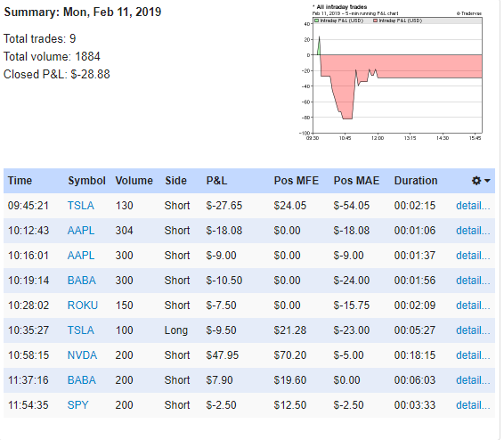Open BABA symbol link at 10:19:14
The width and height of the screenshot is (504, 440).
pyautogui.click(x=82, y=281)
